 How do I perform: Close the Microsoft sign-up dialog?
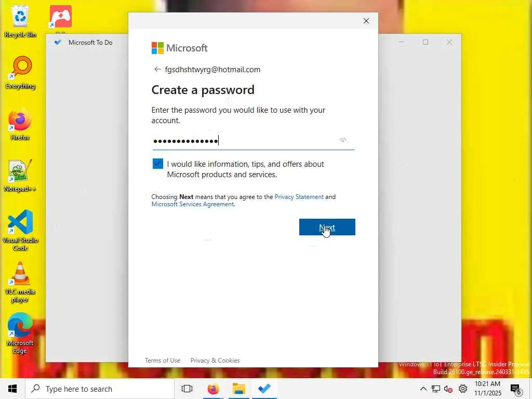tap(366, 21)
